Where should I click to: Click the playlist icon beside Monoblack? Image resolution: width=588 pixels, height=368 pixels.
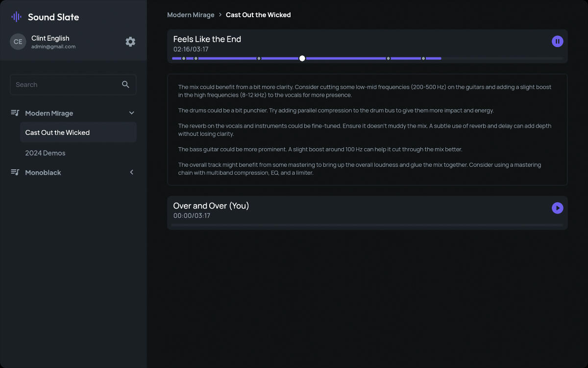click(15, 172)
